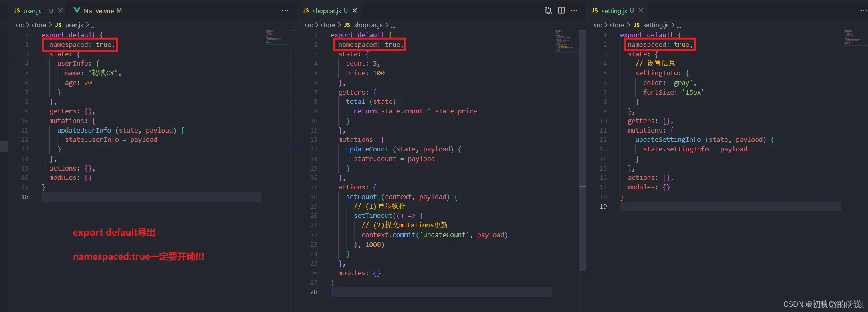
Task: Click 'store' breadcrumb in setting.js editor
Action: point(617,25)
